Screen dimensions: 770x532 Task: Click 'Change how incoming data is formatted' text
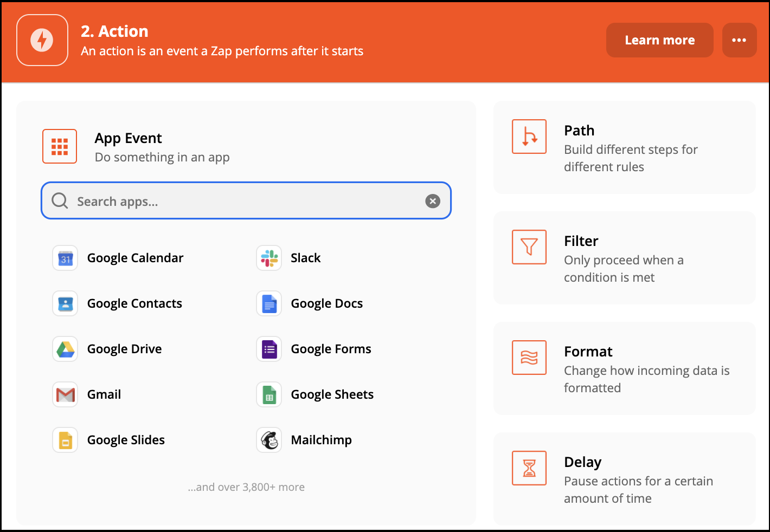(x=646, y=379)
